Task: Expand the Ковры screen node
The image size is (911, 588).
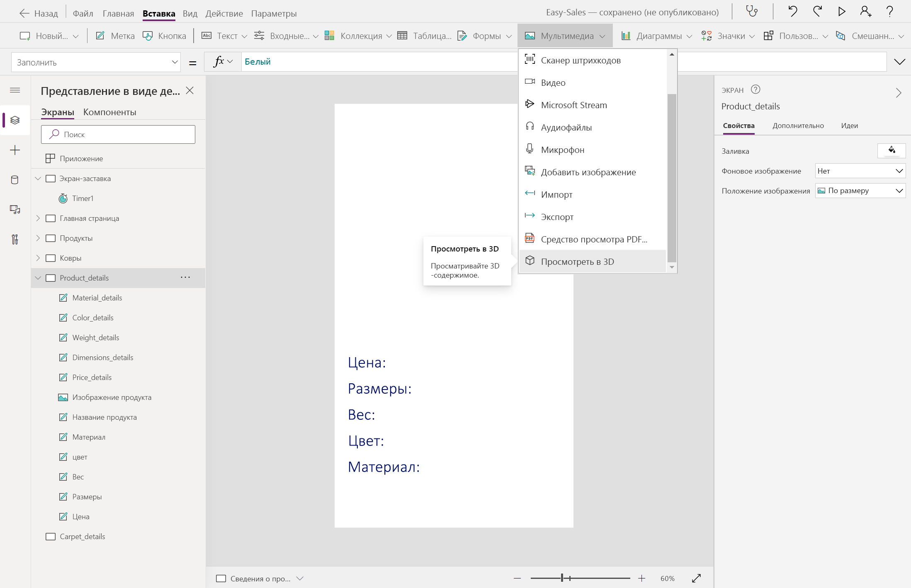Action: click(38, 258)
